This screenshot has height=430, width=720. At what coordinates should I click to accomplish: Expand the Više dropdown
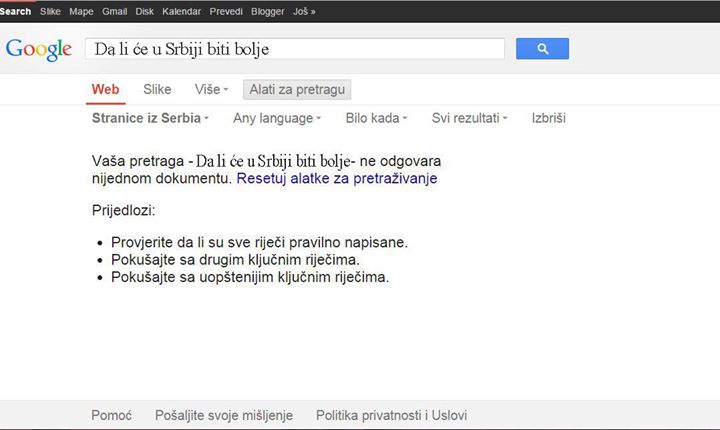(x=211, y=90)
